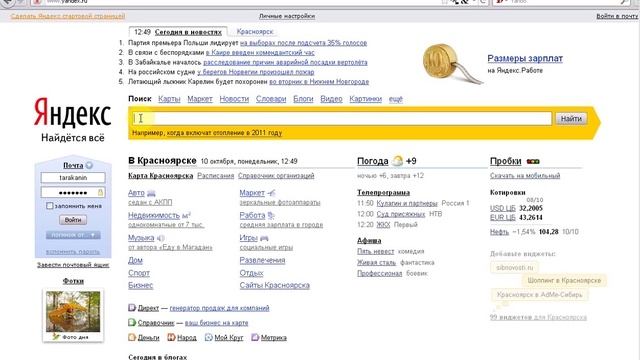This screenshot has height=360, width=640.
Task: Open the Карты search tab
Action: [169, 99]
